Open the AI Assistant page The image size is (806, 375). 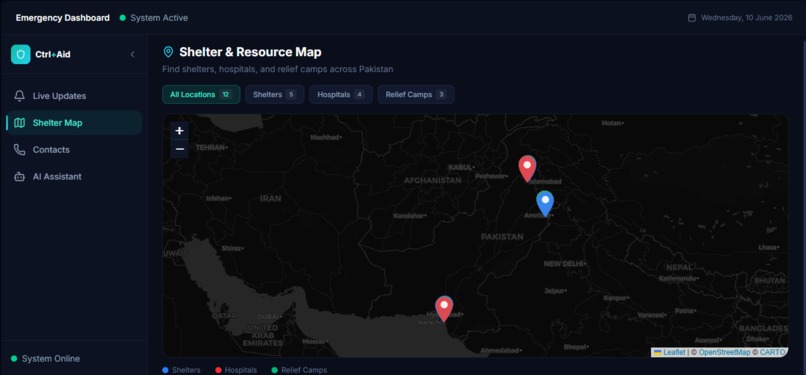click(x=74, y=176)
